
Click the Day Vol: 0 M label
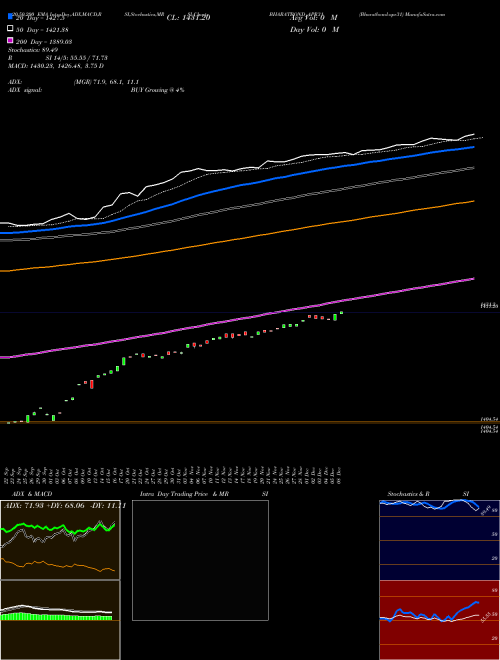coord(314,29)
